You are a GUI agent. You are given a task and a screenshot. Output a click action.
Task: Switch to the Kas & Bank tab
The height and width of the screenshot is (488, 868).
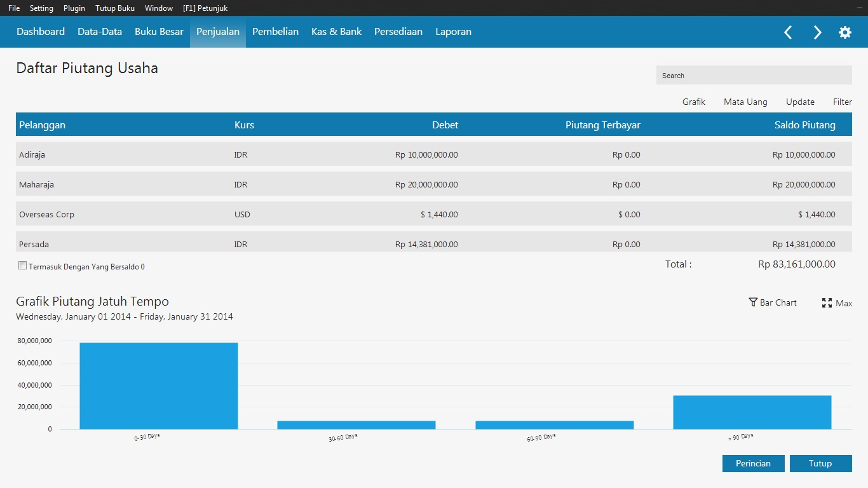[x=336, y=32]
